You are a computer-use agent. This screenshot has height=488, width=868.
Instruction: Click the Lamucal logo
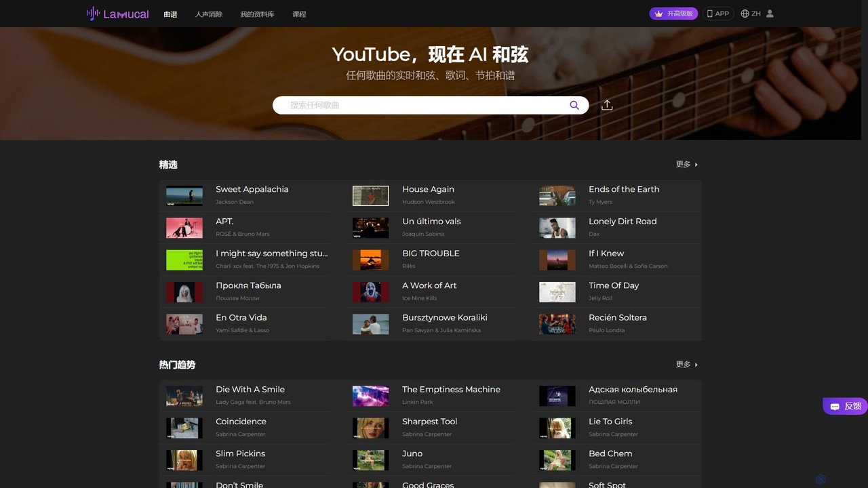point(117,14)
